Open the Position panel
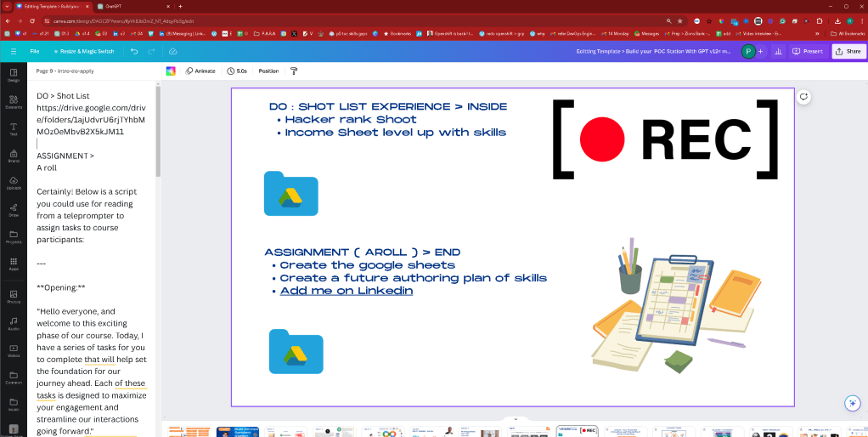The height and width of the screenshot is (437, 868). 268,71
